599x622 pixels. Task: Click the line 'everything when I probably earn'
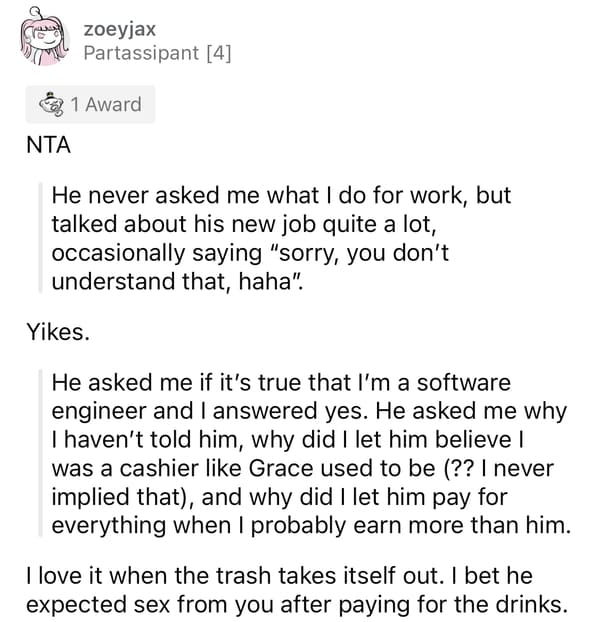[x=311, y=525]
